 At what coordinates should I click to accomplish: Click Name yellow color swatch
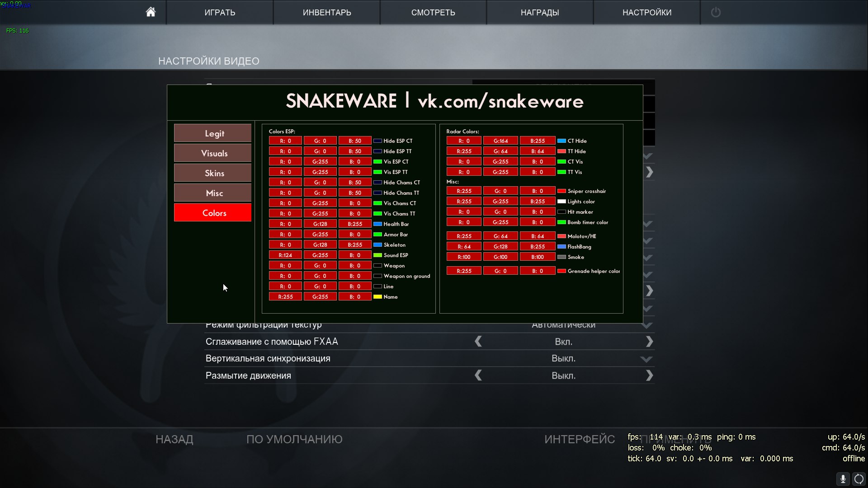(x=377, y=297)
